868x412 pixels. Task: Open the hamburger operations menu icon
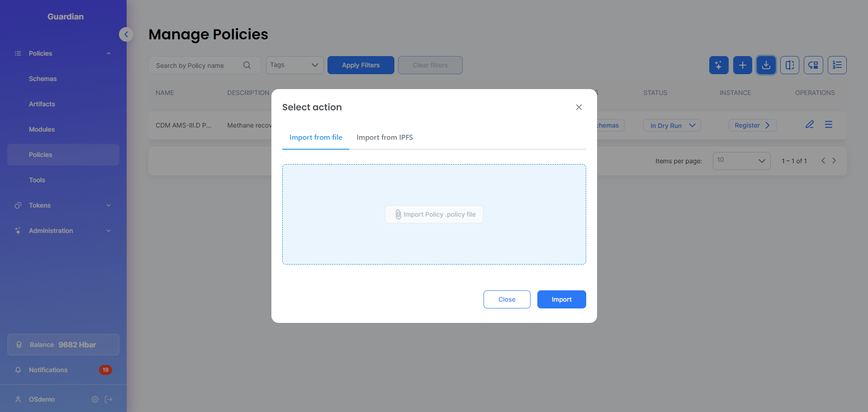[x=828, y=125]
